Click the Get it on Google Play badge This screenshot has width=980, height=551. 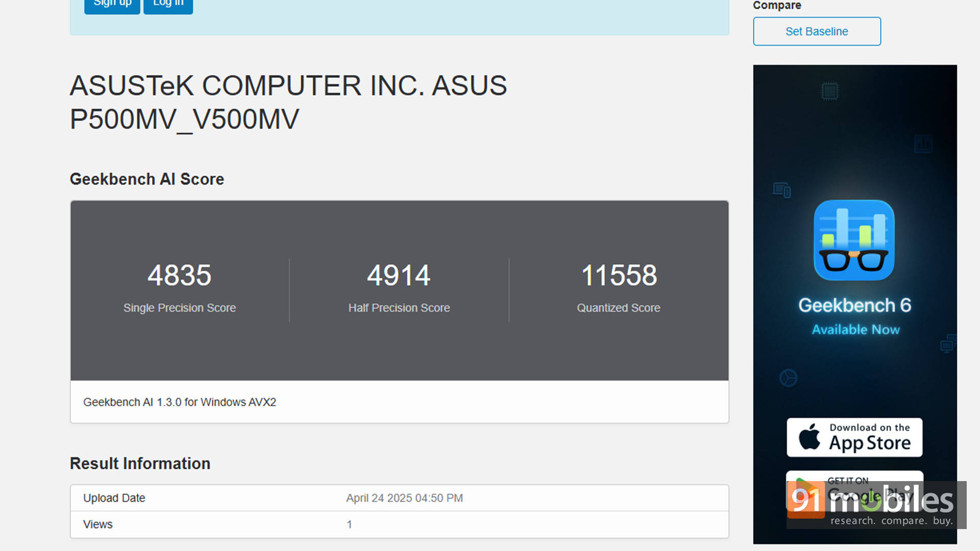coord(854,491)
